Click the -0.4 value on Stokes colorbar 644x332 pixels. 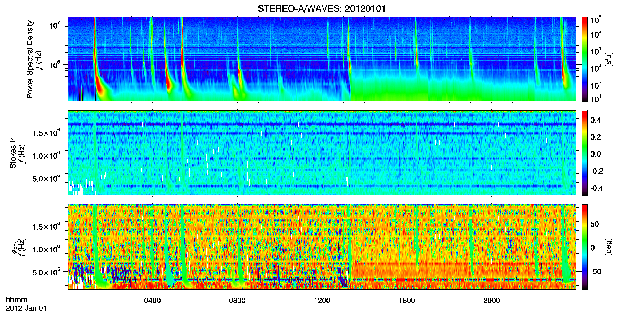click(596, 188)
